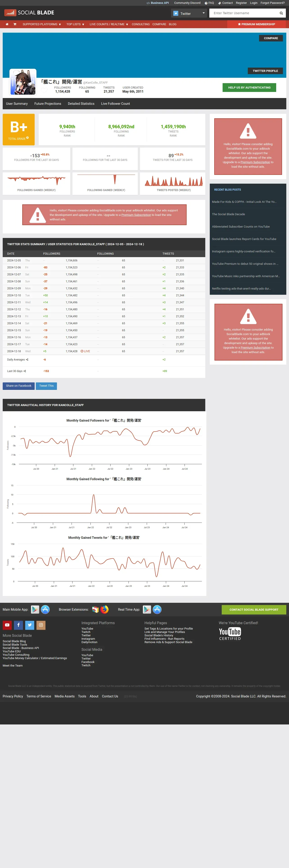Click the home icon in the red navbar

coord(7,24)
